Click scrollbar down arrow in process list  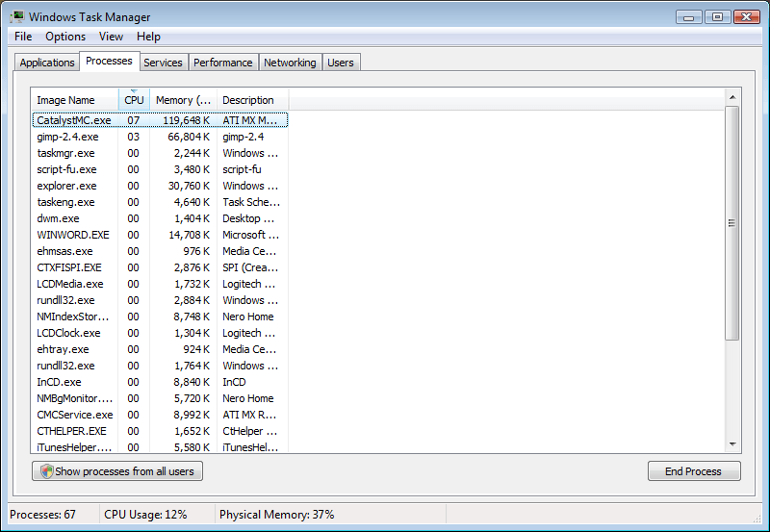pos(731,444)
